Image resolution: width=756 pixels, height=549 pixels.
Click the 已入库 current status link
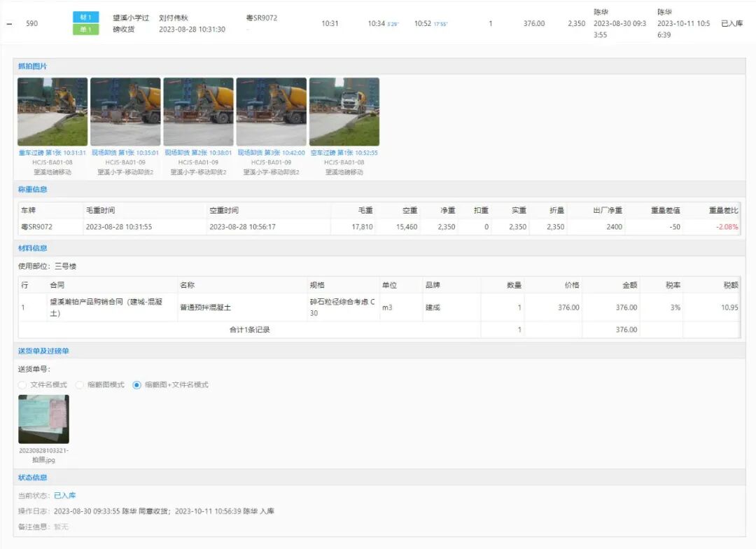(x=64, y=496)
